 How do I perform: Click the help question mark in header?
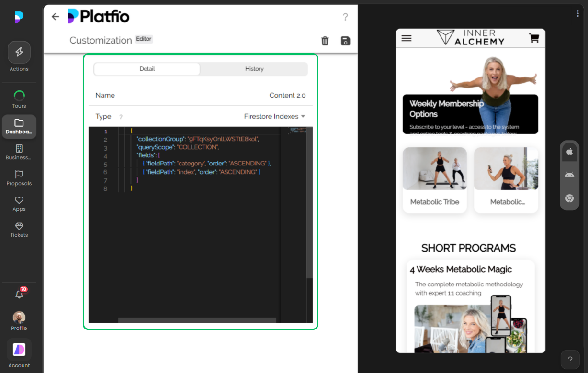pos(345,17)
